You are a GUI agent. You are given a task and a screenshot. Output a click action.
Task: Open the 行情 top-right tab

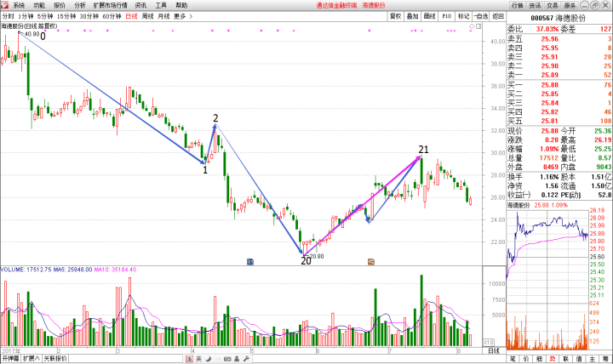pos(518,5)
